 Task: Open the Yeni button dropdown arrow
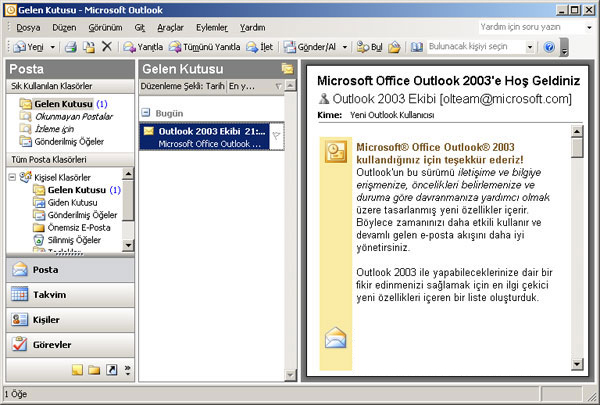point(53,47)
